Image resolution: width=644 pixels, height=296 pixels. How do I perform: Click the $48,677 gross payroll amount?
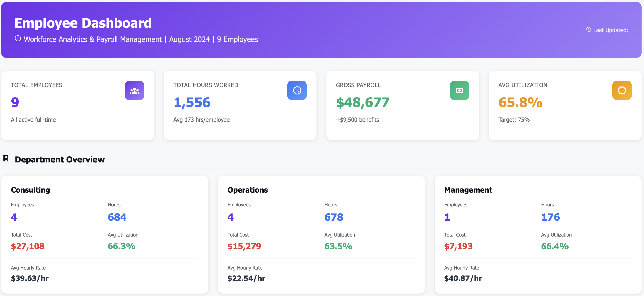click(362, 102)
